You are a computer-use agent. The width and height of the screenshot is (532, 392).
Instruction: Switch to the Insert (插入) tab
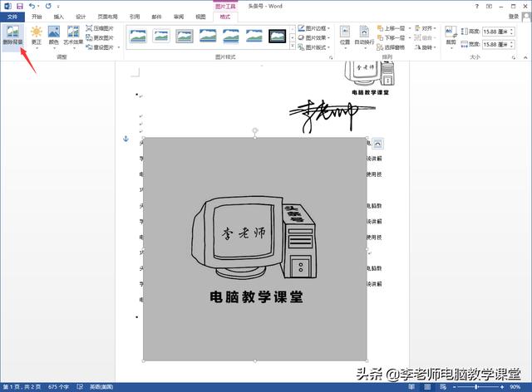pos(58,17)
